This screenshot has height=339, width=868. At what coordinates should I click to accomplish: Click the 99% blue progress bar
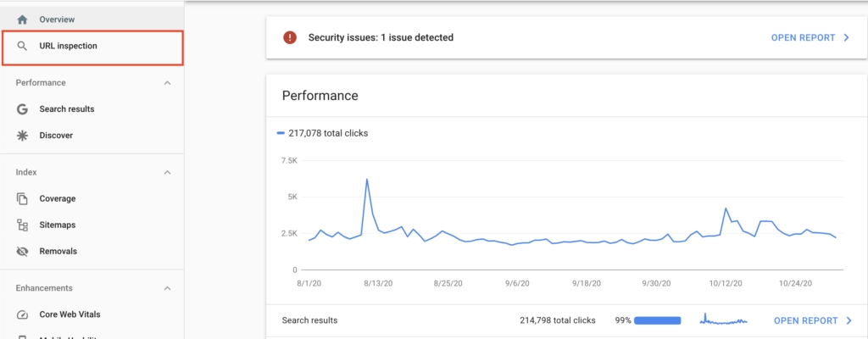657,320
